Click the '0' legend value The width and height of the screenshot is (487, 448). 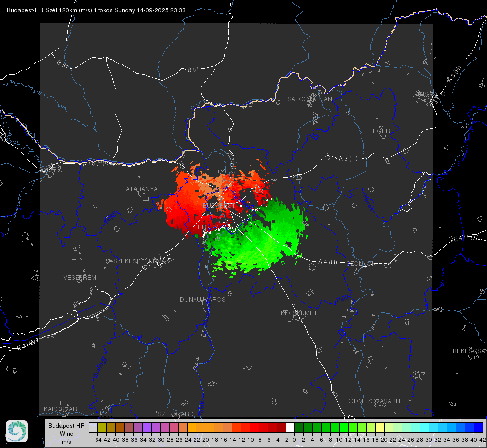(x=294, y=440)
